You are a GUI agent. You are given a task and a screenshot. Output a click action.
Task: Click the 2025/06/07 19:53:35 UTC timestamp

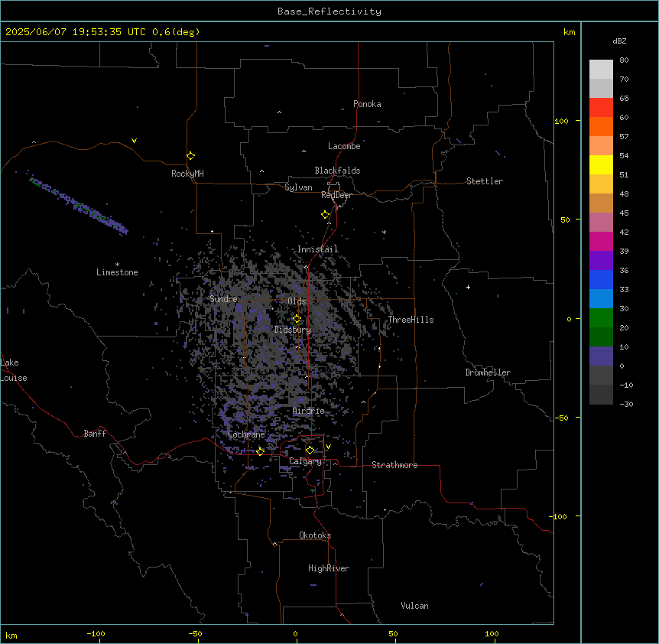(x=76, y=32)
